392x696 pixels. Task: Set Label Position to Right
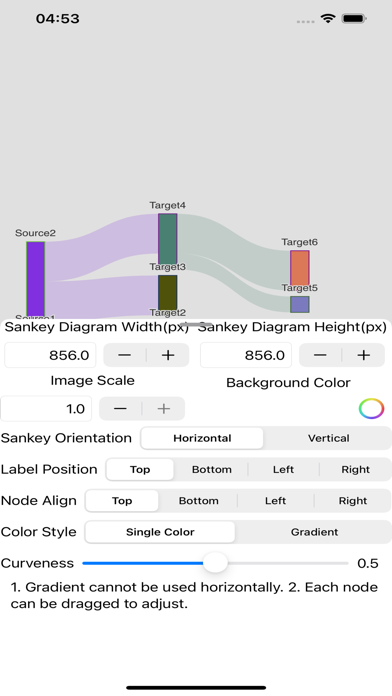pos(356,470)
